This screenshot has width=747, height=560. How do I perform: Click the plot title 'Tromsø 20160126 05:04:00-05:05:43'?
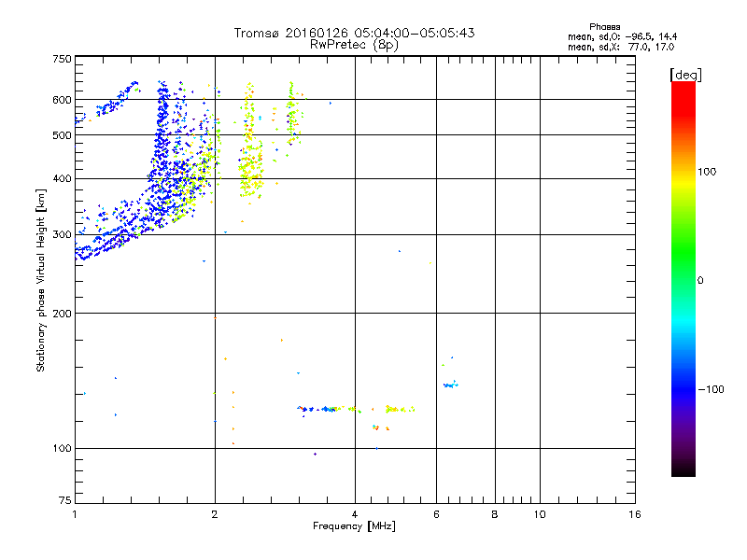point(354,33)
